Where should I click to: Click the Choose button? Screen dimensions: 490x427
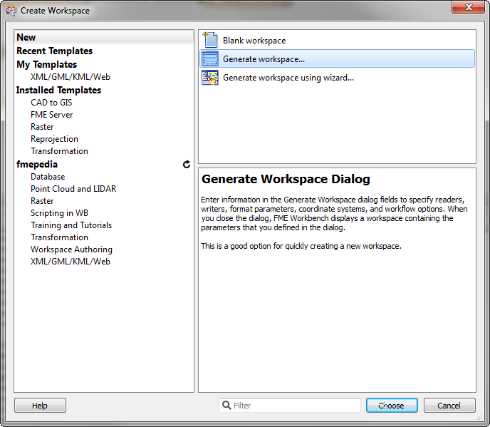(392, 406)
